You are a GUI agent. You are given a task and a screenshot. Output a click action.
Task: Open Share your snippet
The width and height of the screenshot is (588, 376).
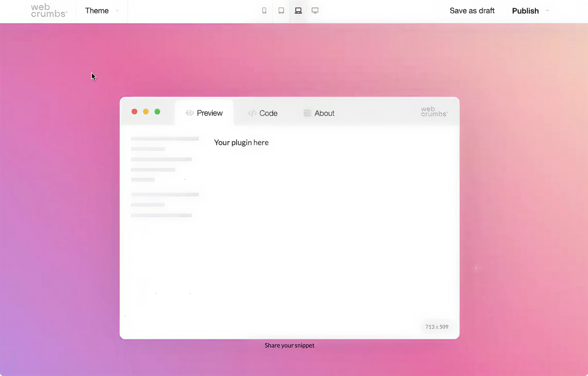(290, 345)
